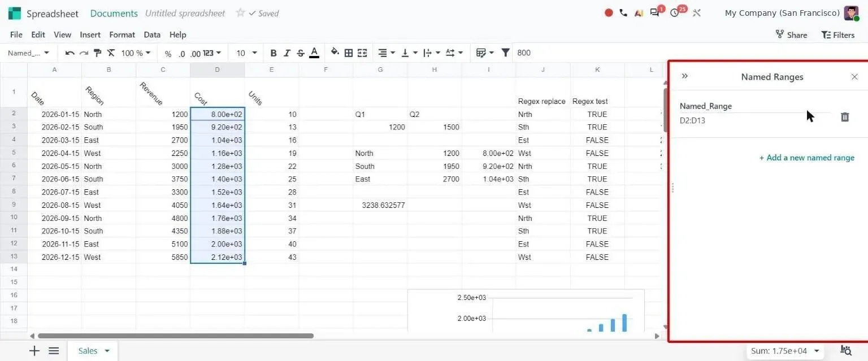Screen dimensions: 868x361
Task: Open the conversations messages icon
Action: [656, 12]
